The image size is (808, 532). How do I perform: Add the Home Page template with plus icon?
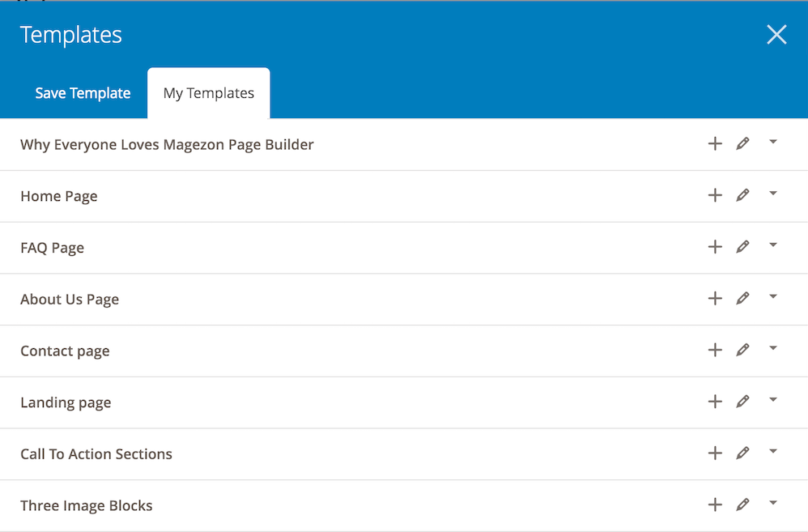point(715,195)
